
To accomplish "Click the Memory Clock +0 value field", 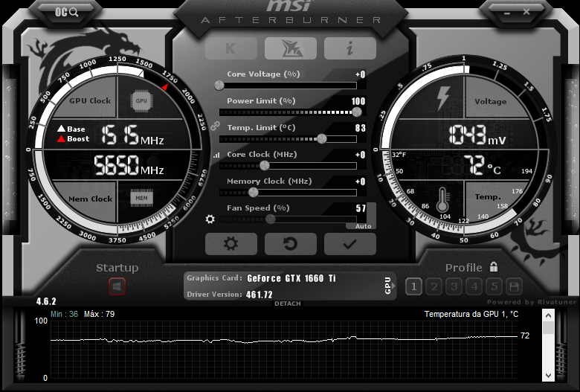I will coord(361,181).
